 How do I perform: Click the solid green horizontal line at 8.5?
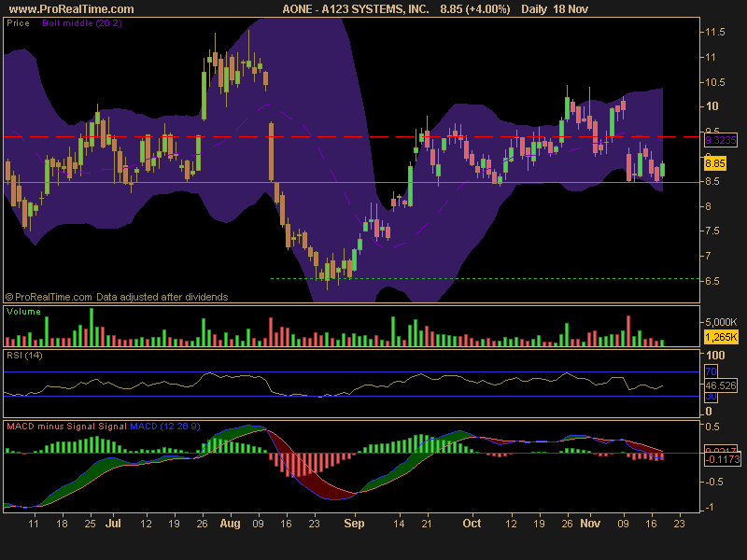click(x=352, y=182)
